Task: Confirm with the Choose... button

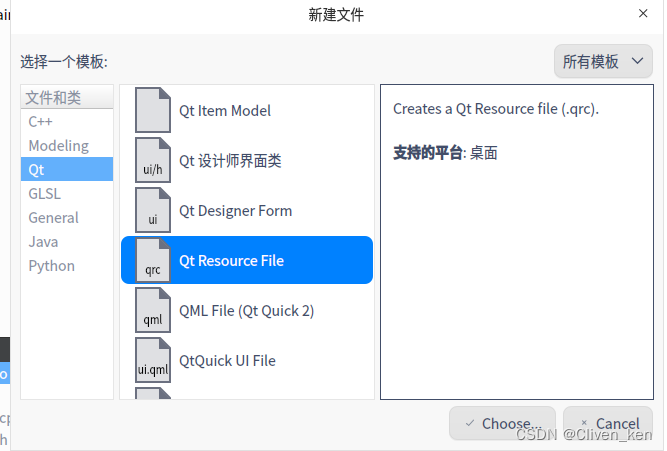Action: tap(502, 423)
